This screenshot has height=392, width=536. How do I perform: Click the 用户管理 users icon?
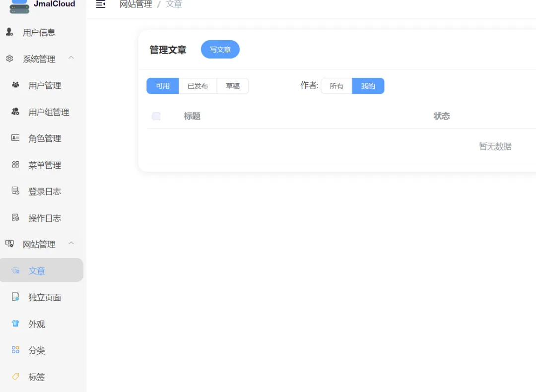(15, 85)
